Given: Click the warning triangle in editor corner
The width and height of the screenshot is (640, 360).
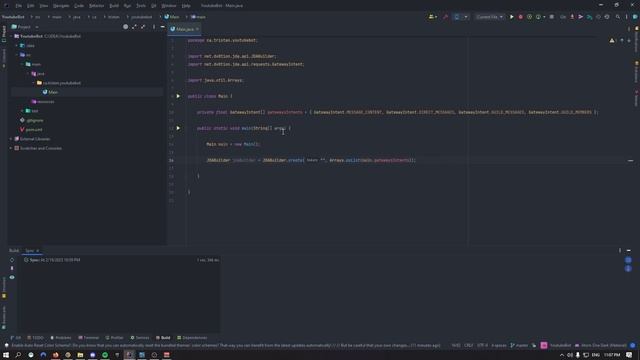Looking at the screenshot, I should point(612,40).
